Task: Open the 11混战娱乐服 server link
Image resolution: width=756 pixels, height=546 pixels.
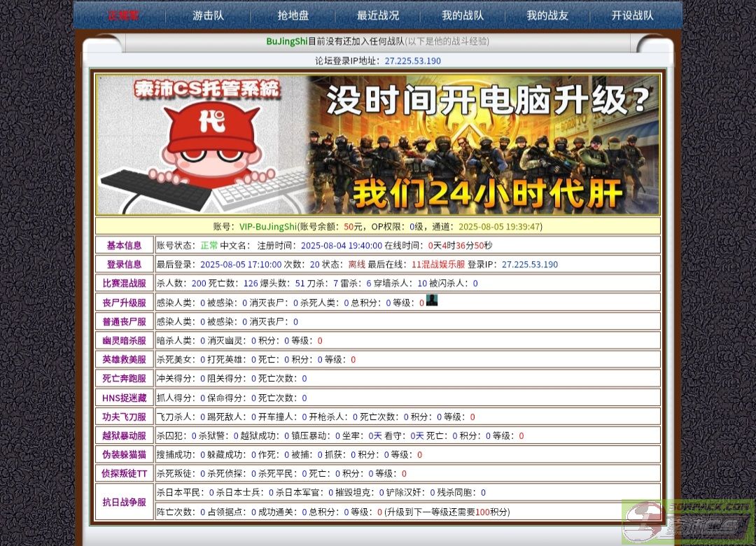Action: coord(437,265)
